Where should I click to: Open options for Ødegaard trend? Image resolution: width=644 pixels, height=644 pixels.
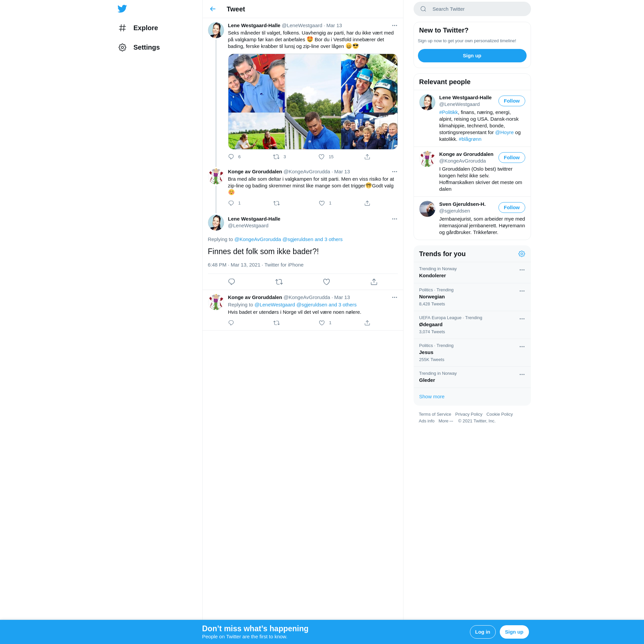(522, 319)
